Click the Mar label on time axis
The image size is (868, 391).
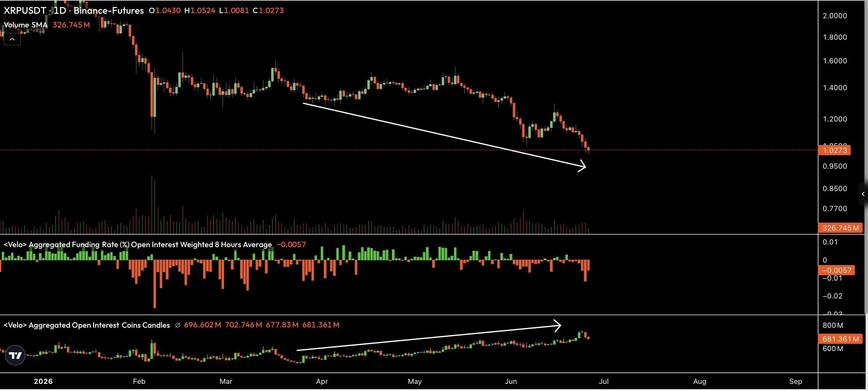[x=226, y=381]
